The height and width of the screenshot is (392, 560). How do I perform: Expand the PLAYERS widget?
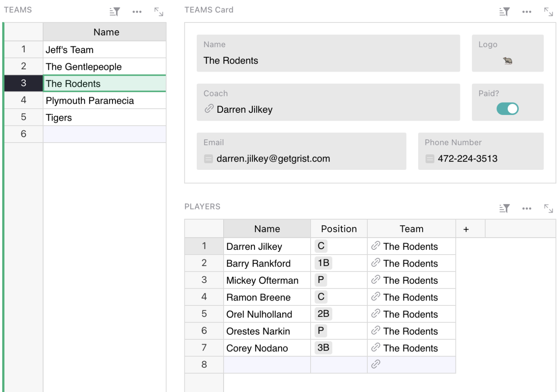(x=548, y=208)
